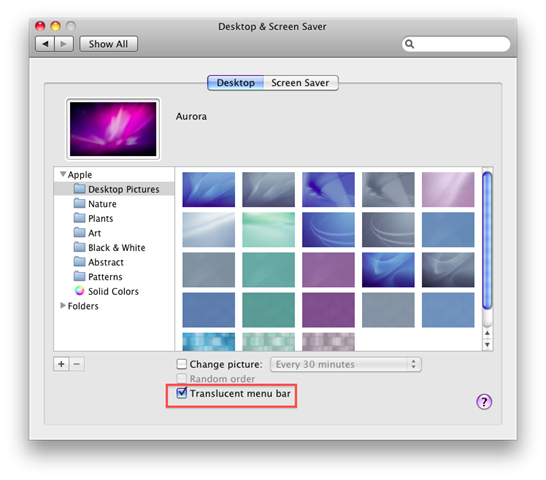This screenshot has height=480, width=546.
Task: Collapse the Apple group disclosure triangle
Action: [63, 174]
